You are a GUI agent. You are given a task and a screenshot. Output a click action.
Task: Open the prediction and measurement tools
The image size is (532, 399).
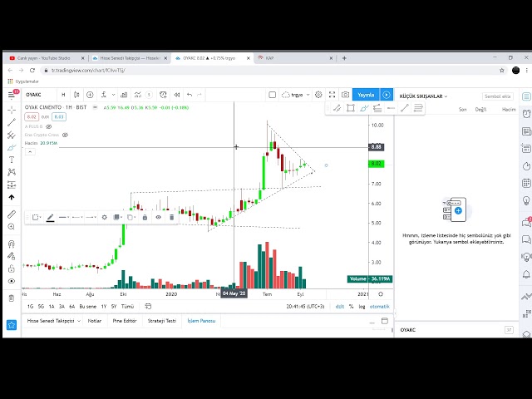click(12, 185)
